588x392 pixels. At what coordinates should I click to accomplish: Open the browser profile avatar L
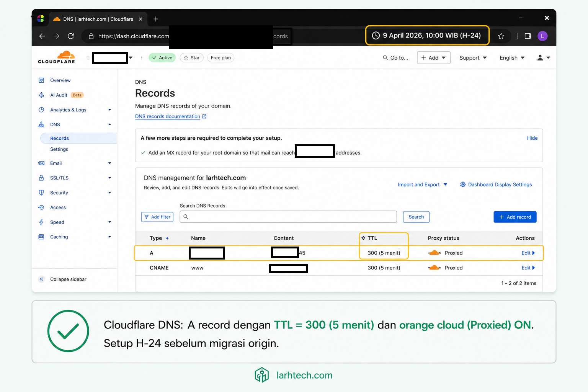pos(542,36)
